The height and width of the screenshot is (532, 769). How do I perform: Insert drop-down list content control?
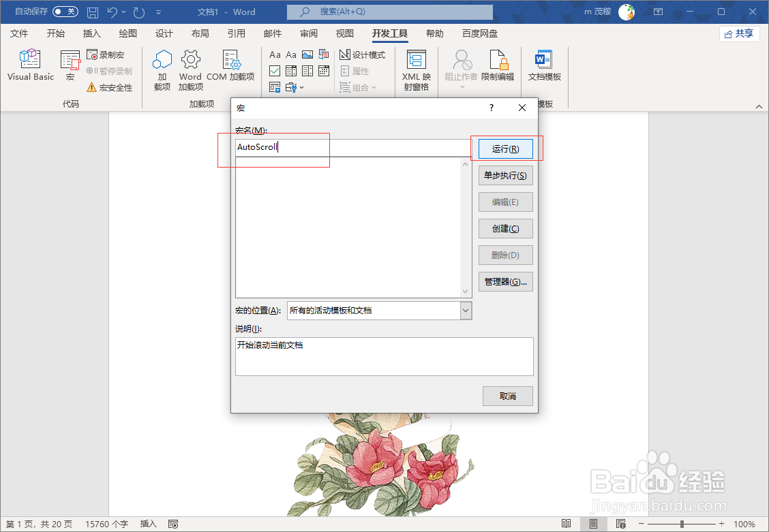[x=307, y=71]
